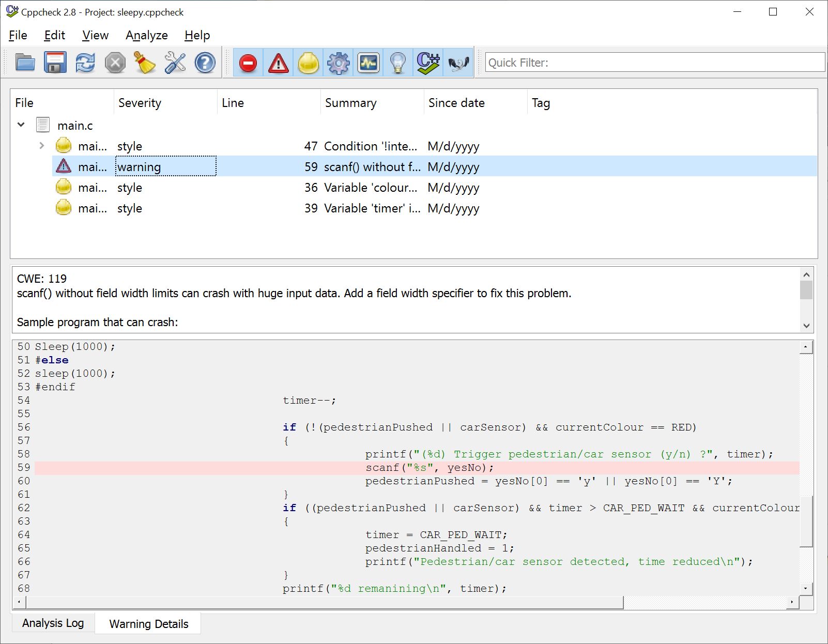Toggle the Cppcheck results C++ checkmark filter
828x644 pixels.
[x=428, y=63]
